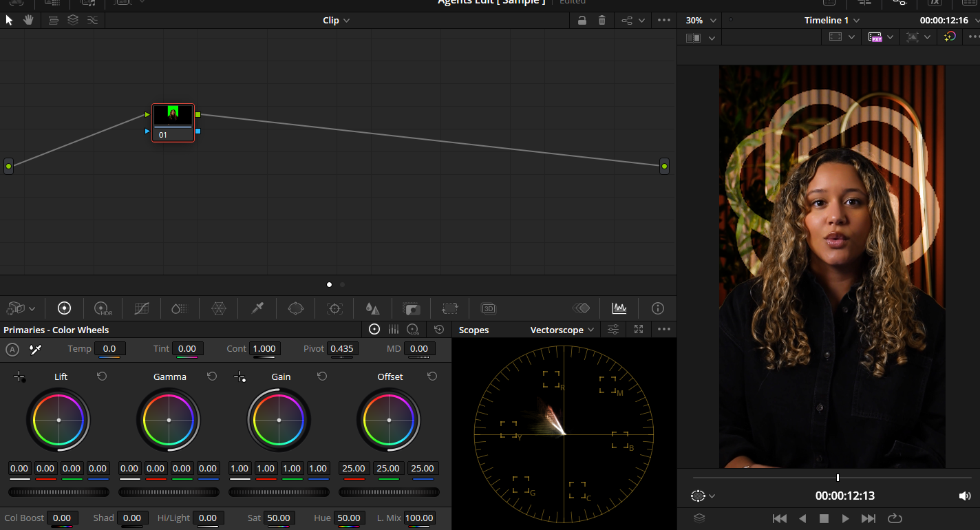The width and height of the screenshot is (980, 530).
Task: Open the Tracker palette
Action: click(334, 308)
